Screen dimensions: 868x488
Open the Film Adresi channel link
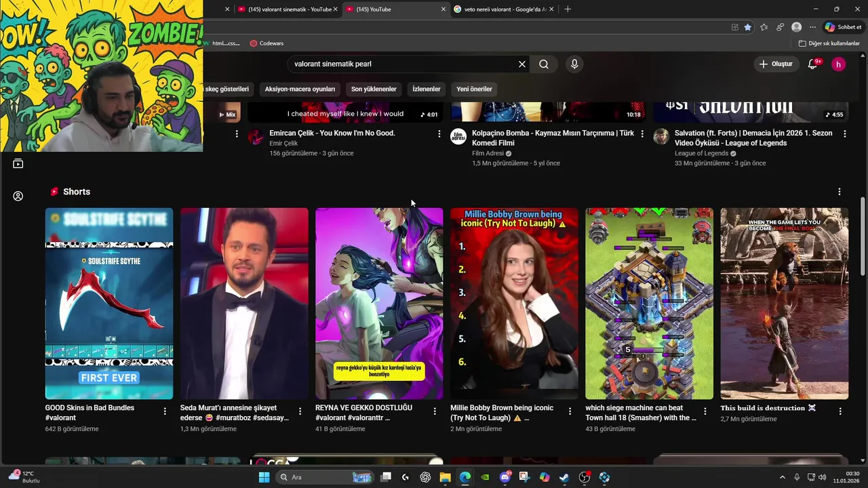pyautogui.click(x=488, y=153)
